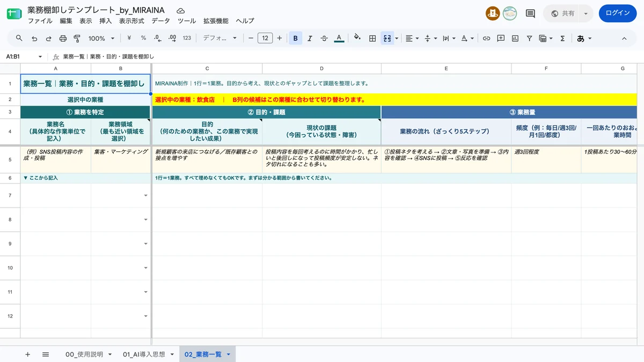Open the borders tool
The width and height of the screenshot is (644, 362).
point(372,38)
